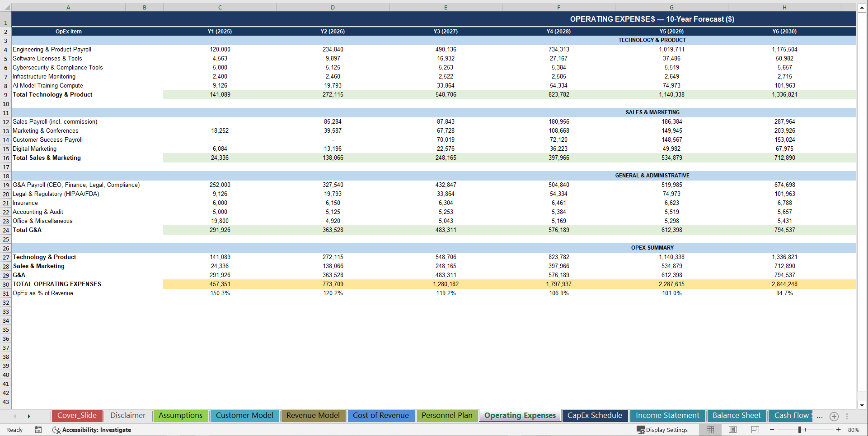
Task: Activate Page Break Preview icon
Action: point(755,430)
